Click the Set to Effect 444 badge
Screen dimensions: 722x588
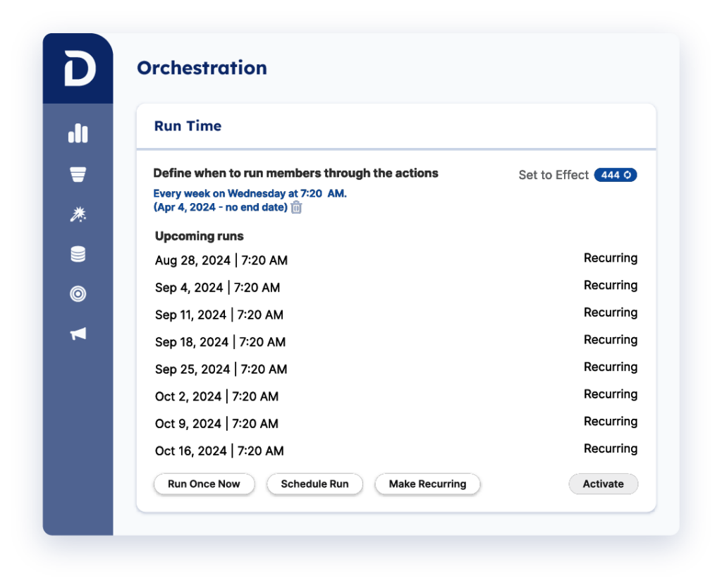(615, 175)
